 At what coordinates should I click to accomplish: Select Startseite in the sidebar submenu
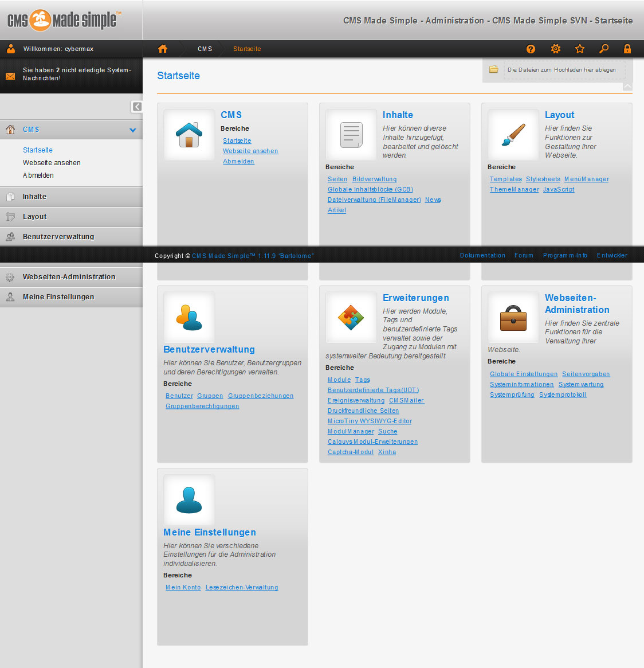click(x=38, y=150)
